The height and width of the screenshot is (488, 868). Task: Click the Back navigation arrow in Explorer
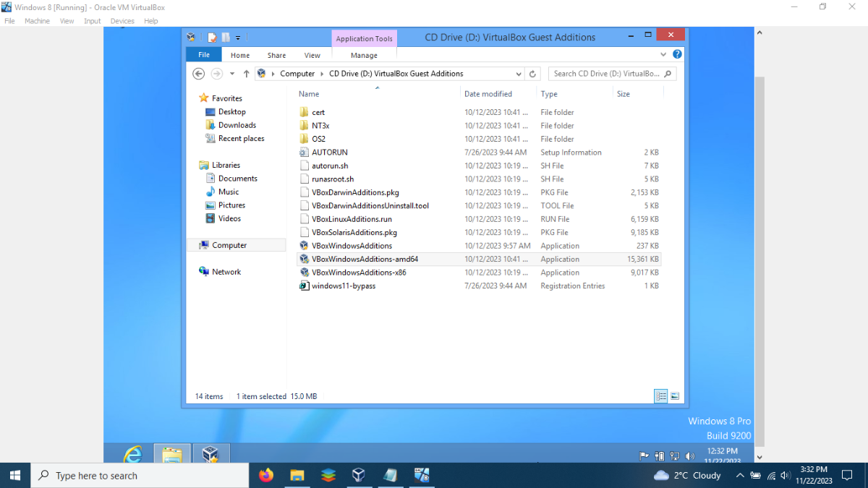point(199,74)
